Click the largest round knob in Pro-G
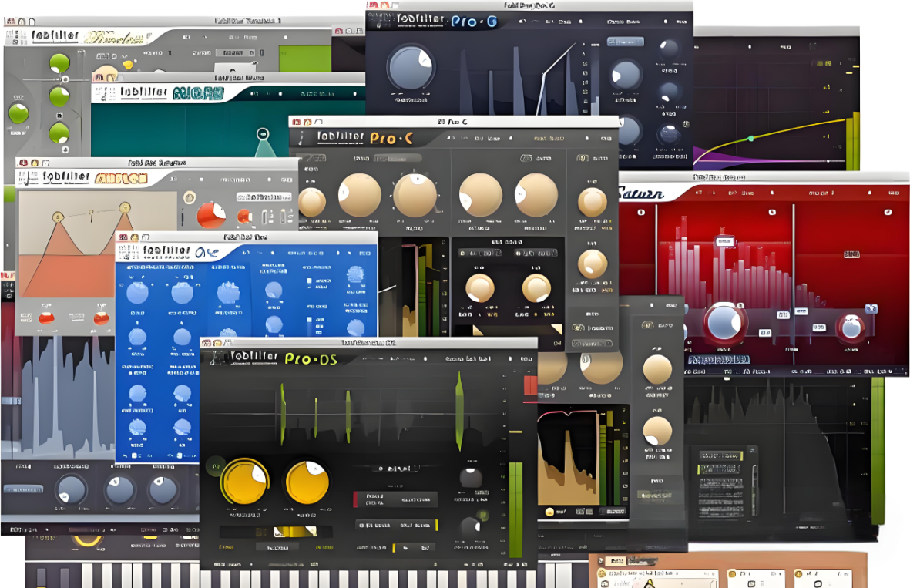This screenshot has width=910, height=588. (x=411, y=67)
